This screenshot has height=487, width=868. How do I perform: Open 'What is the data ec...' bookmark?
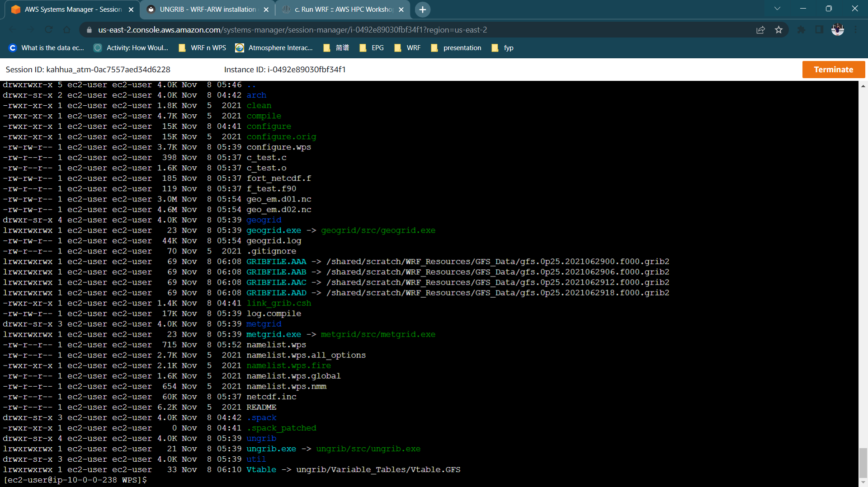pos(47,48)
